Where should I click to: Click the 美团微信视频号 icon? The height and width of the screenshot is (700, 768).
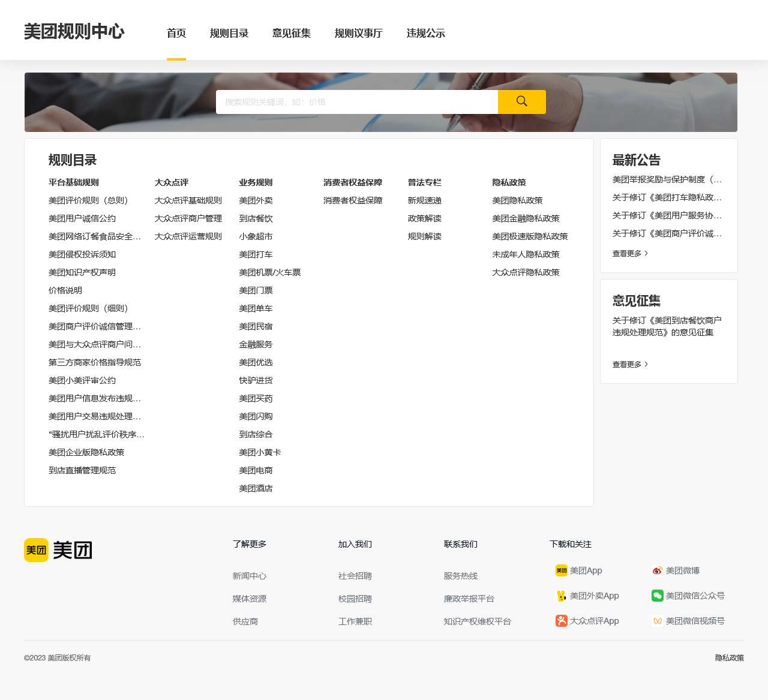point(656,621)
